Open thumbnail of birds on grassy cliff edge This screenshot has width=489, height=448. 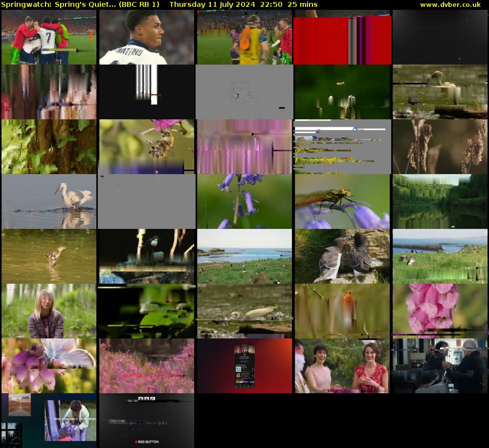440,256
